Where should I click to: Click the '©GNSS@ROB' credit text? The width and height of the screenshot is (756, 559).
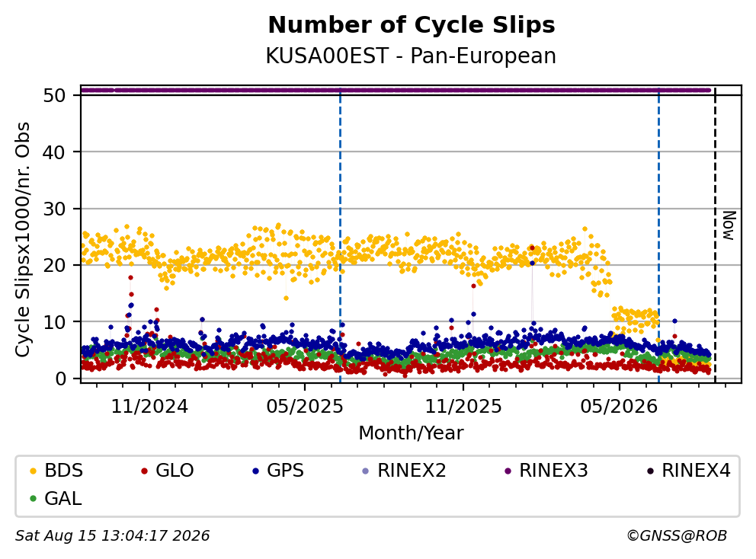coord(677,535)
